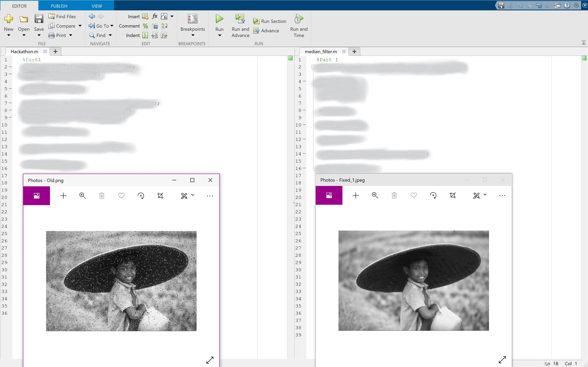
Task: Click the zoom magnifier in Old.png window
Action: click(x=82, y=196)
